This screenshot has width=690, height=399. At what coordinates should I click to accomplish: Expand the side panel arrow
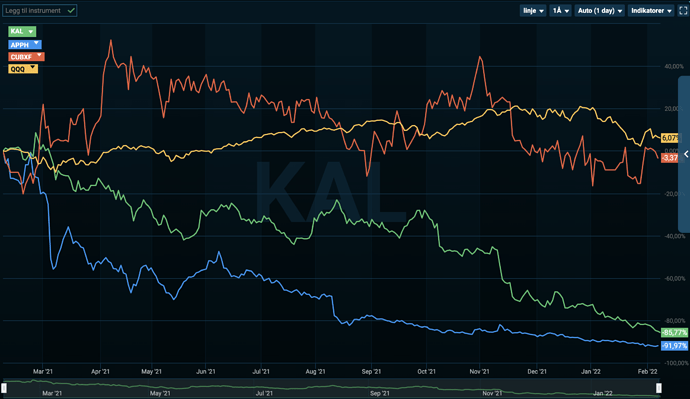coord(686,154)
